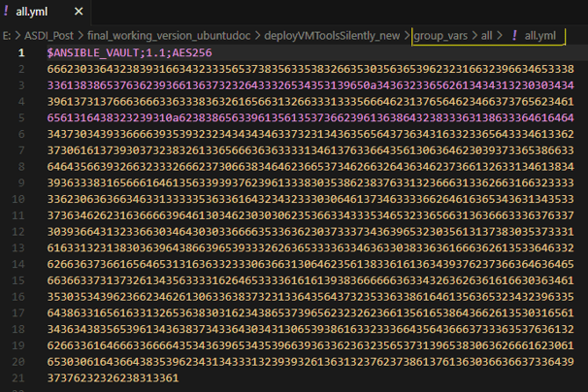Click all.yml file breadcrumb
Screen dimensions: 588x392
tap(539, 36)
